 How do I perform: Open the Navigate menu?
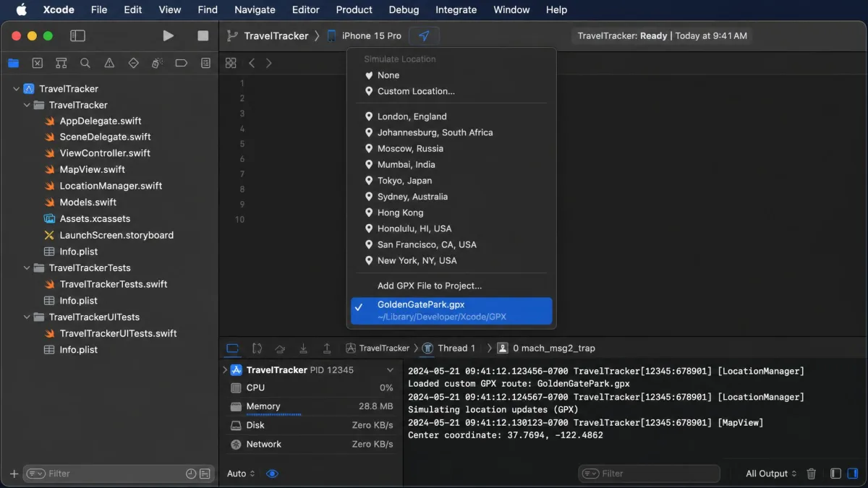click(255, 9)
